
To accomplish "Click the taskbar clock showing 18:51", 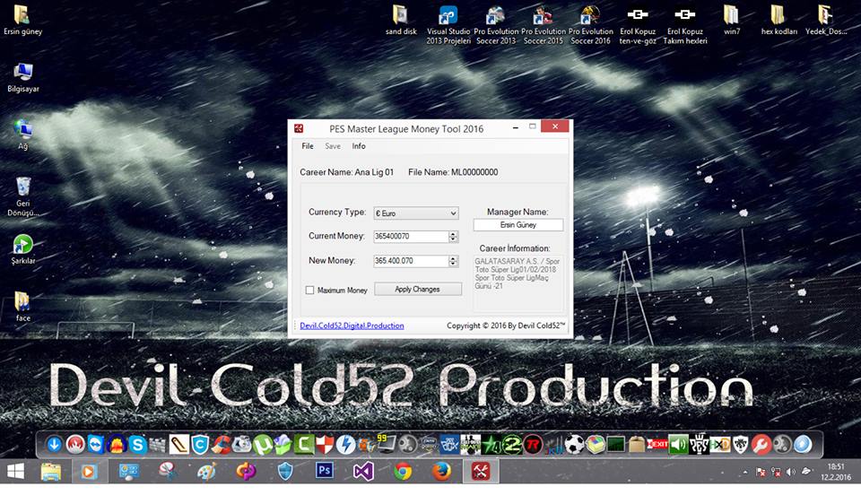I will pyautogui.click(x=836, y=472).
